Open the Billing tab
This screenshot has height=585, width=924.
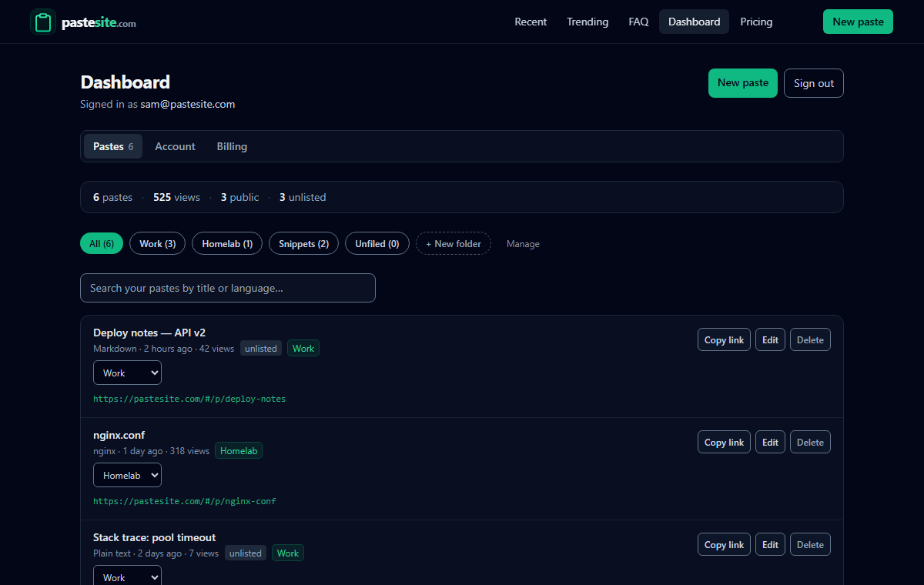[232, 146]
